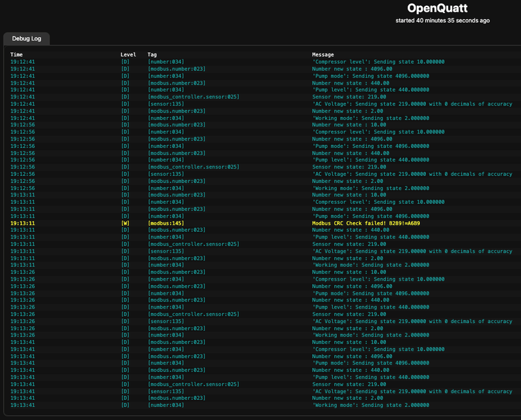
Task: Select the 'Pump level' message logged at 19:13:11
Action: click(x=371, y=237)
